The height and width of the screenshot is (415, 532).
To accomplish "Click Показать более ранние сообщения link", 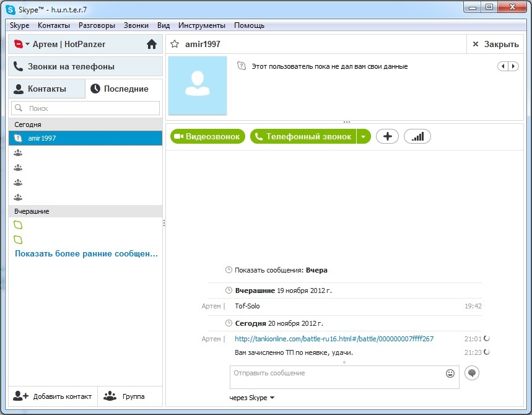I will 86,254.
